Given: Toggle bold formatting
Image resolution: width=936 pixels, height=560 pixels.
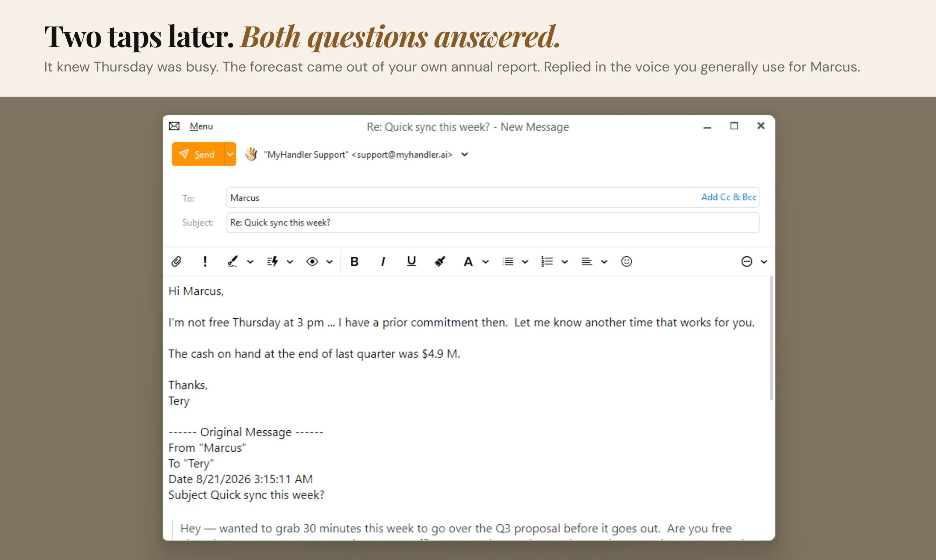Looking at the screenshot, I should 354,262.
